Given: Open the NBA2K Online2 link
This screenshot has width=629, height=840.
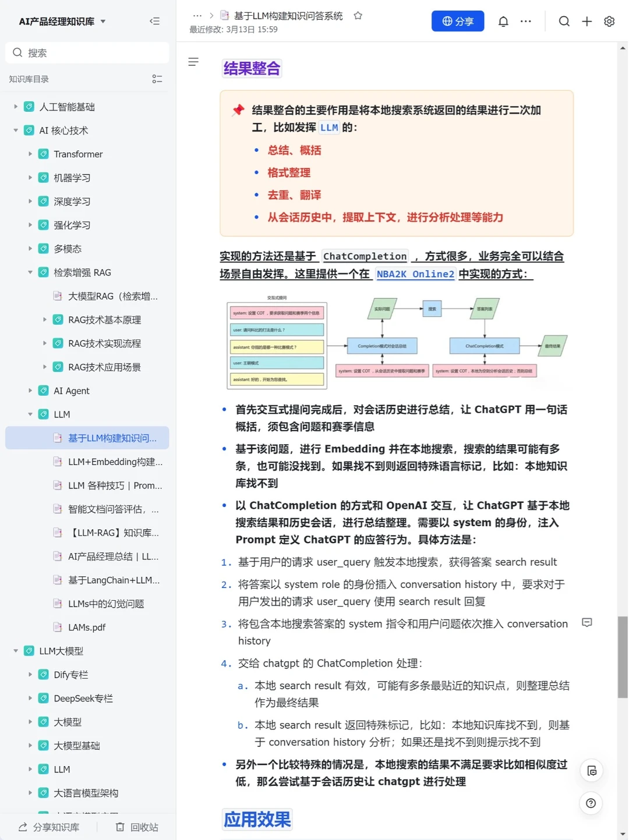Looking at the screenshot, I should click(415, 274).
